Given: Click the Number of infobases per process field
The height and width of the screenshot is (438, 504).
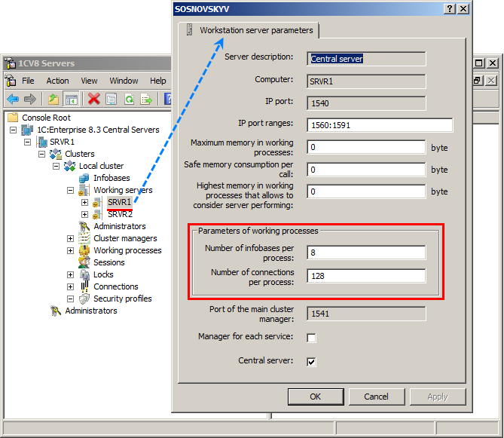Looking at the screenshot, I should click(x=366, y=253).
